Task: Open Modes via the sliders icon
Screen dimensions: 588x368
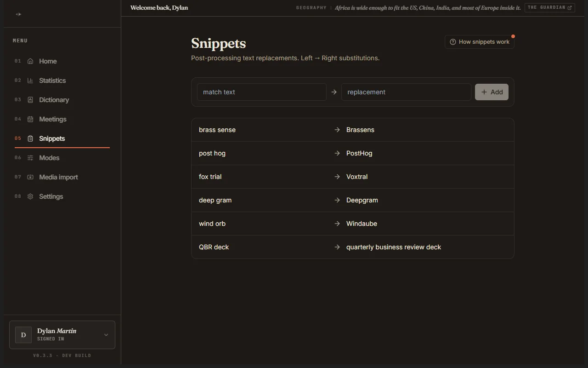Action: coord(30,158)
